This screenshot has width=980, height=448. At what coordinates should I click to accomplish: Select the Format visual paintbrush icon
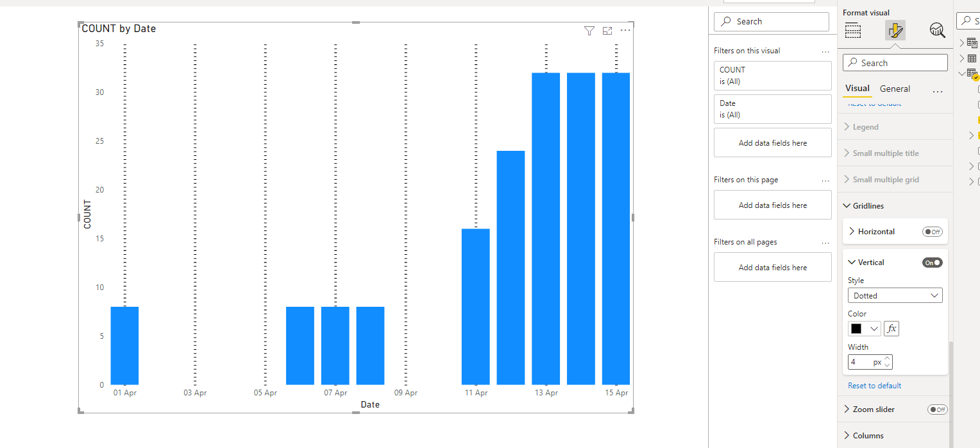(x=895, y=30)
